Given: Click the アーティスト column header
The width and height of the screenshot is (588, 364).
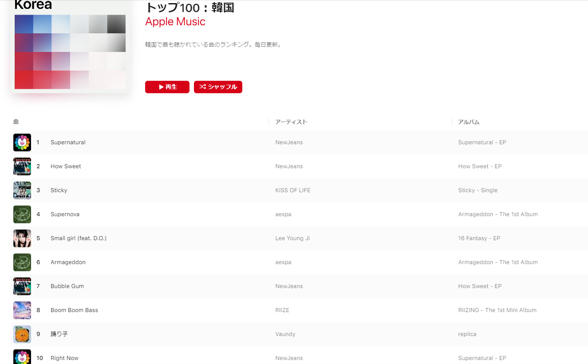Looking at the screenshot, I should click(x=291, y=122).
